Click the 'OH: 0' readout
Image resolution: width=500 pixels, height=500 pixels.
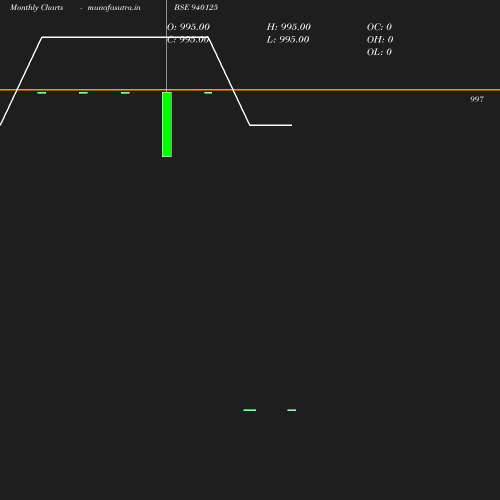[380, 40]
